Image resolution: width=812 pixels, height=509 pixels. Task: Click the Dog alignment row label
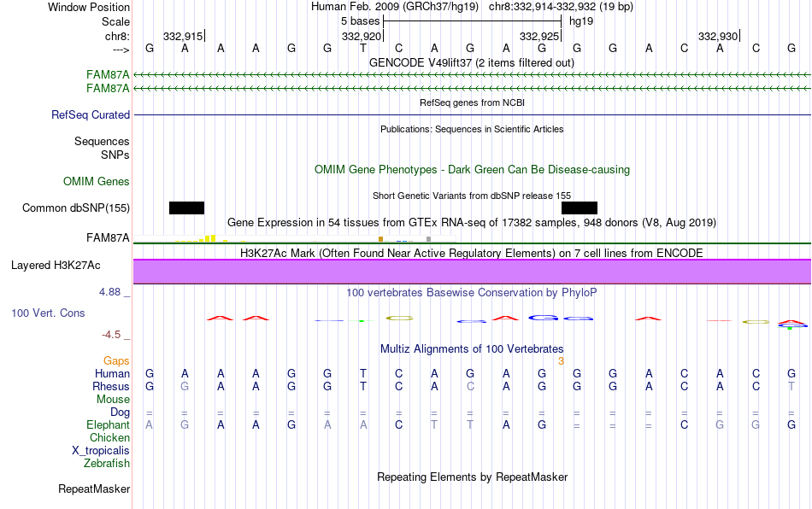121,412
